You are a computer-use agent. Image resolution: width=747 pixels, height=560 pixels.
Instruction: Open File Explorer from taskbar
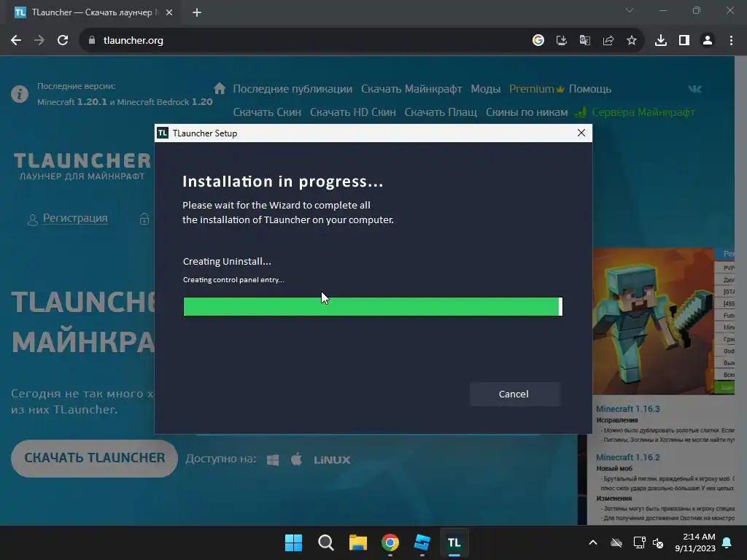tap(357, 542)
